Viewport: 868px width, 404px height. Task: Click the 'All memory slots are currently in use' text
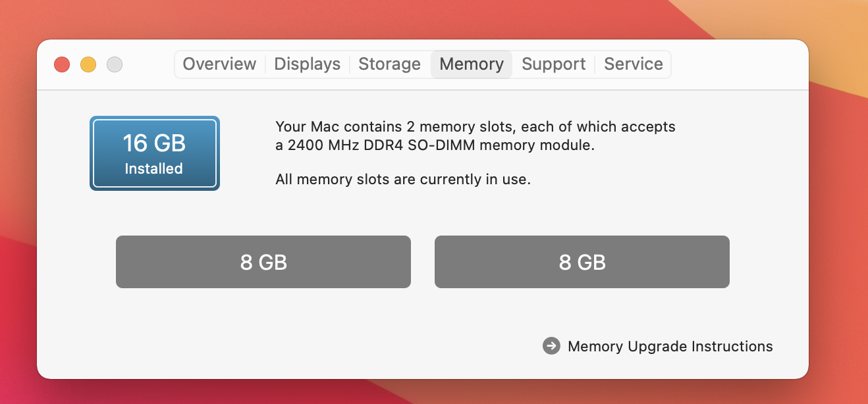coord(402,179)
